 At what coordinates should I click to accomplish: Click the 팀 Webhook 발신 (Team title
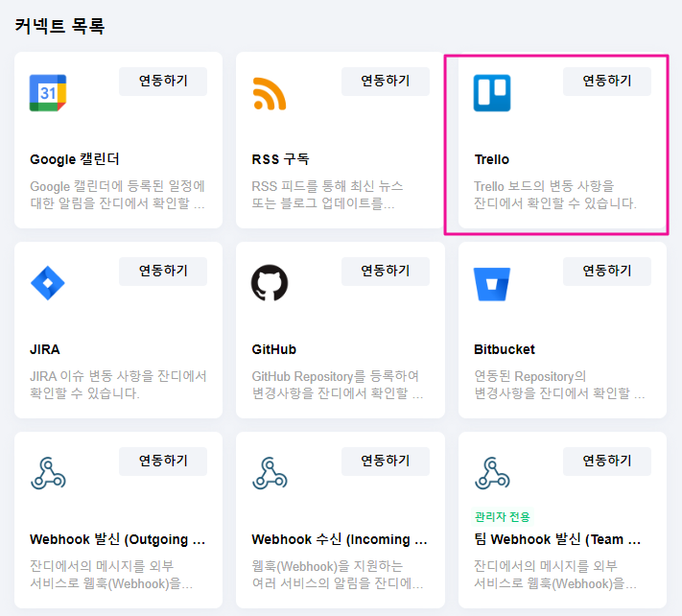point(557,539)
